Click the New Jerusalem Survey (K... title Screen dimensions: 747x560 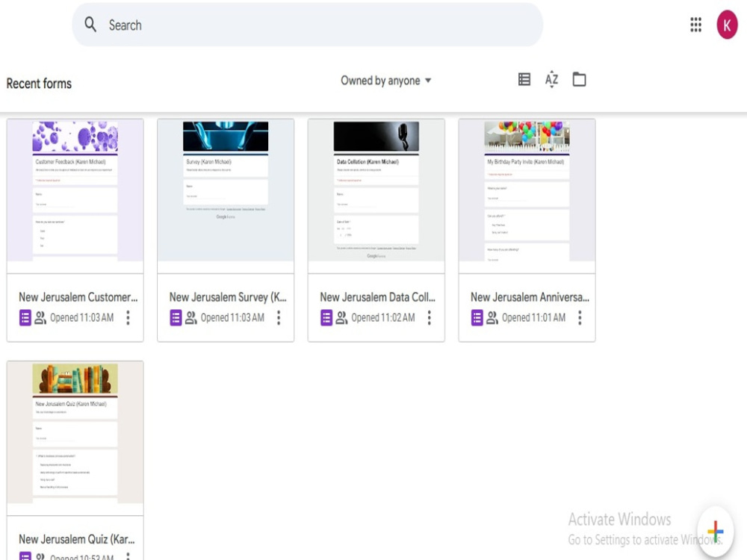[228, 297]
